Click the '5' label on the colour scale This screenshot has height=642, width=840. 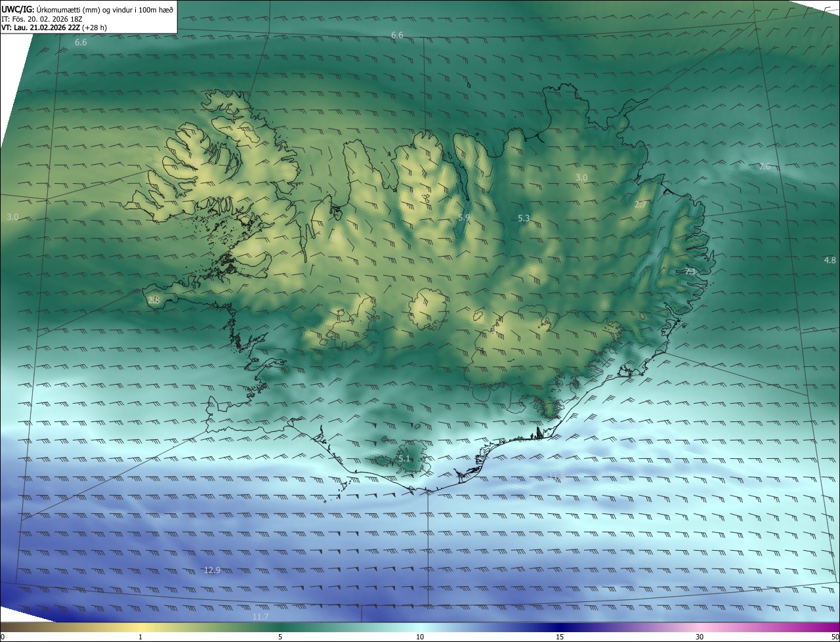[280, 637]
